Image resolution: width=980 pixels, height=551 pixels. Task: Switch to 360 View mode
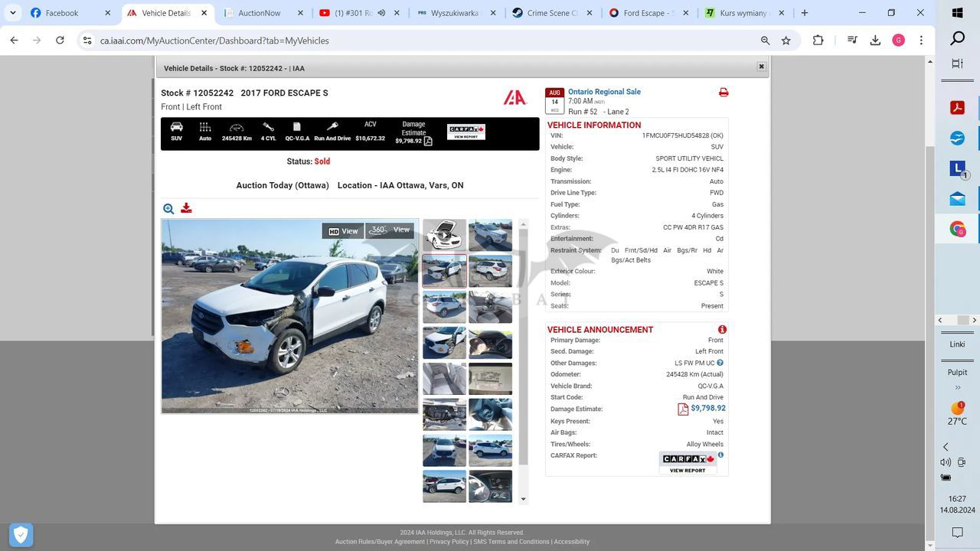(x=390, y=230)
